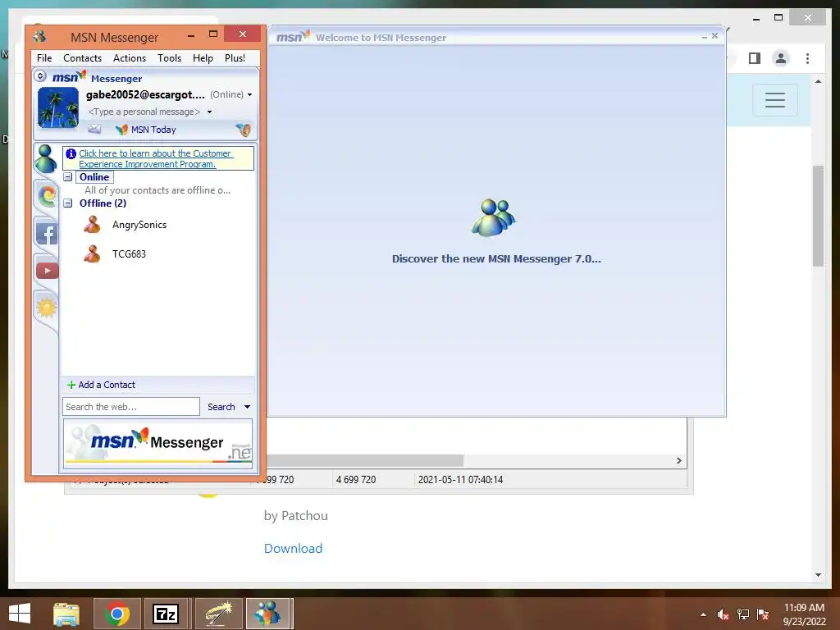Click the MSN Messenger banner ad
The width and height of the screenshot is (840, 630).
pyautogui.click(x=157, y=444)
